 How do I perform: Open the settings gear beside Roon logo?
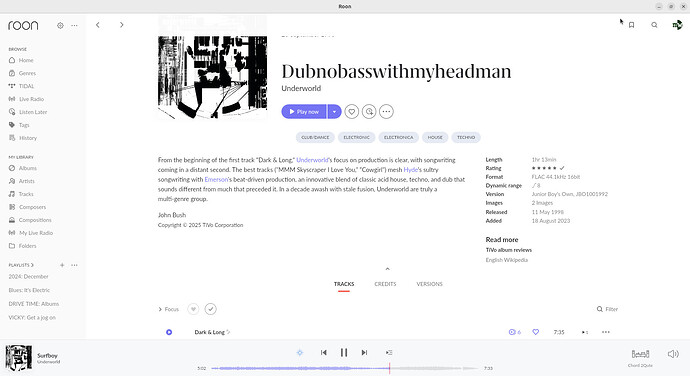point(60,26)
